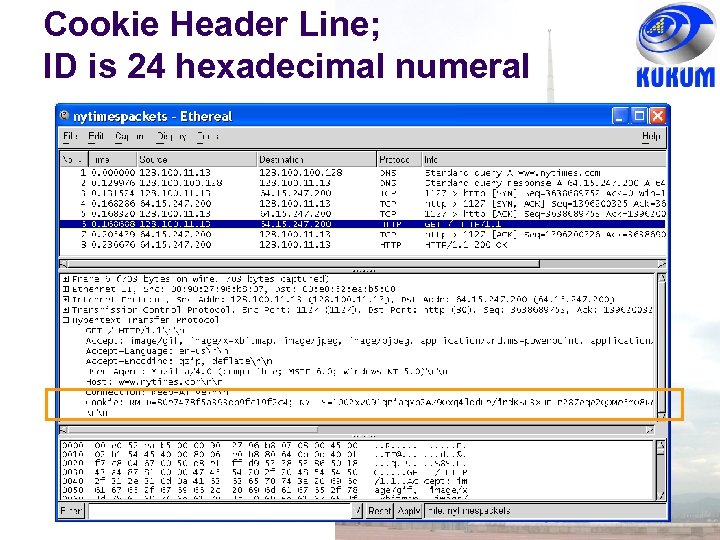The height and width of the screenshot is (540, 720).
Task: Click the KUKUM logo
Action: click(x=675, y=46)
